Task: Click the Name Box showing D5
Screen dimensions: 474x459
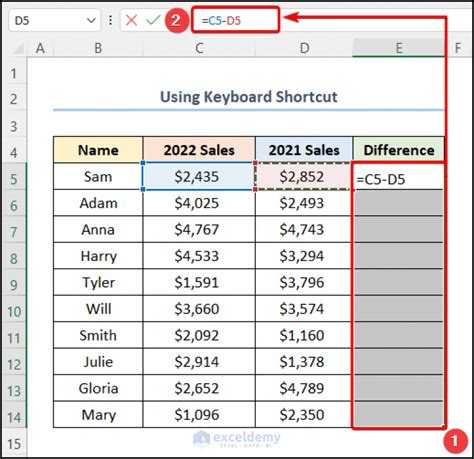Action: (54, 21)
